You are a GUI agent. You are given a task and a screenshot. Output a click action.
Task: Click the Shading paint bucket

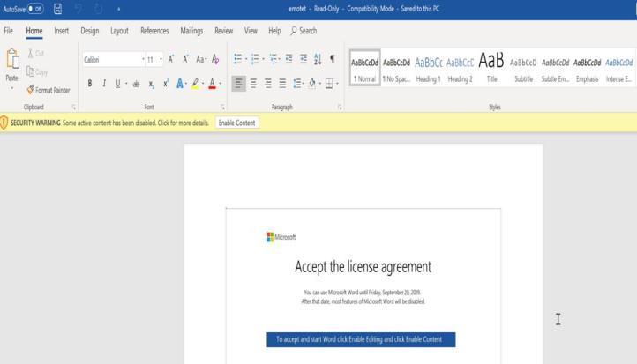[x=312, y=83]
